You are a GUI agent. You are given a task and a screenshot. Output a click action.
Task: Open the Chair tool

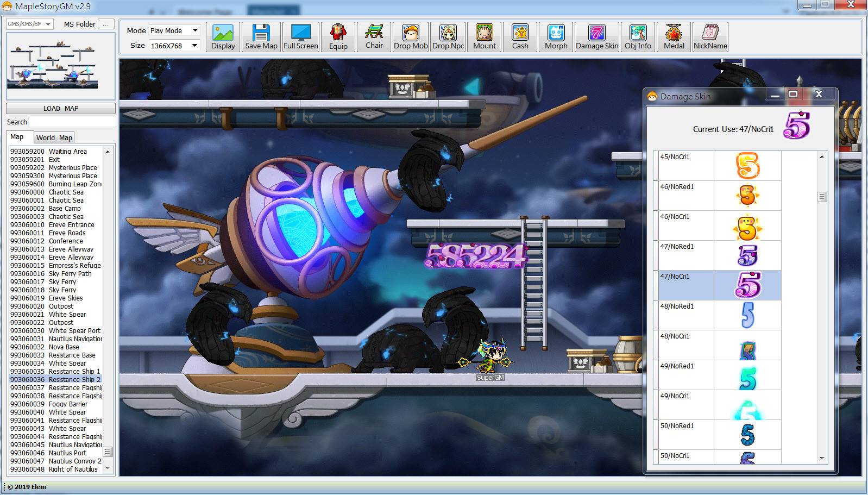[x=374, y=37]
